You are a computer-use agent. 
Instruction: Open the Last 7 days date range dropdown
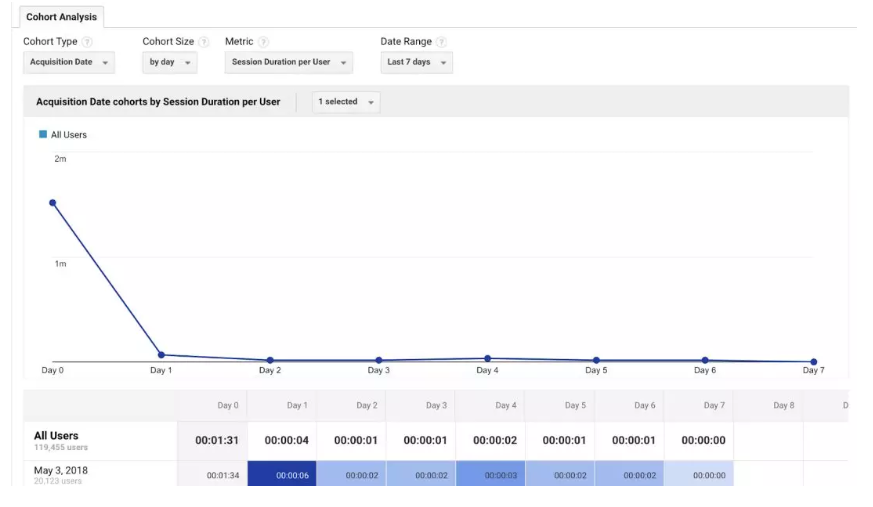click(416, 62)
